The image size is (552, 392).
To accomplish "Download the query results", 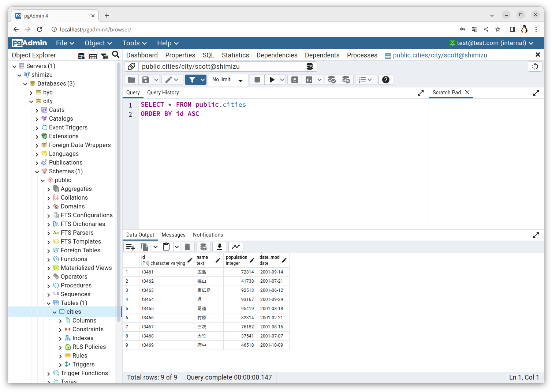I will pyautogui.click(x=219, y=246).
